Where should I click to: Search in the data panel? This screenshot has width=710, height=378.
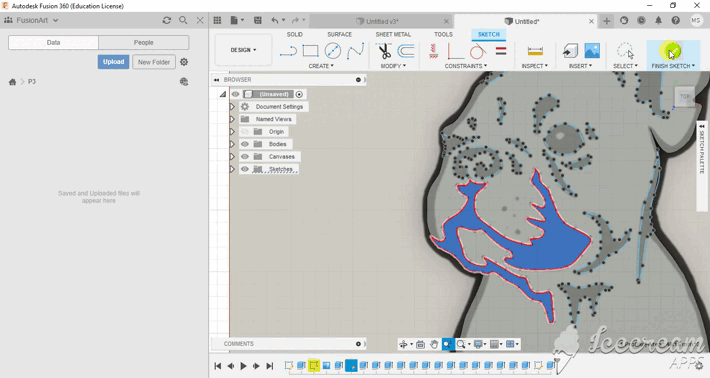click(183, 20)
